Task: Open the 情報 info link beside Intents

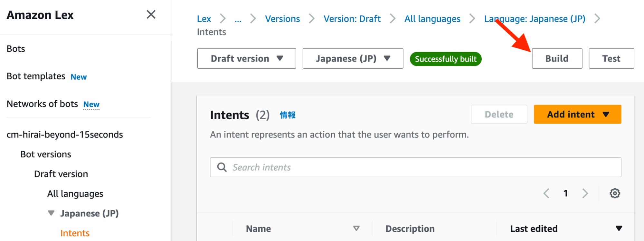Action: 288,115
